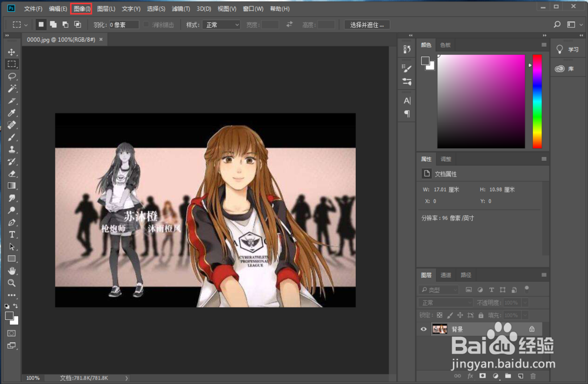The width and height of the screenshot is (588, 384).
Task: Change the screen mode
Action: tap(12, 345)
